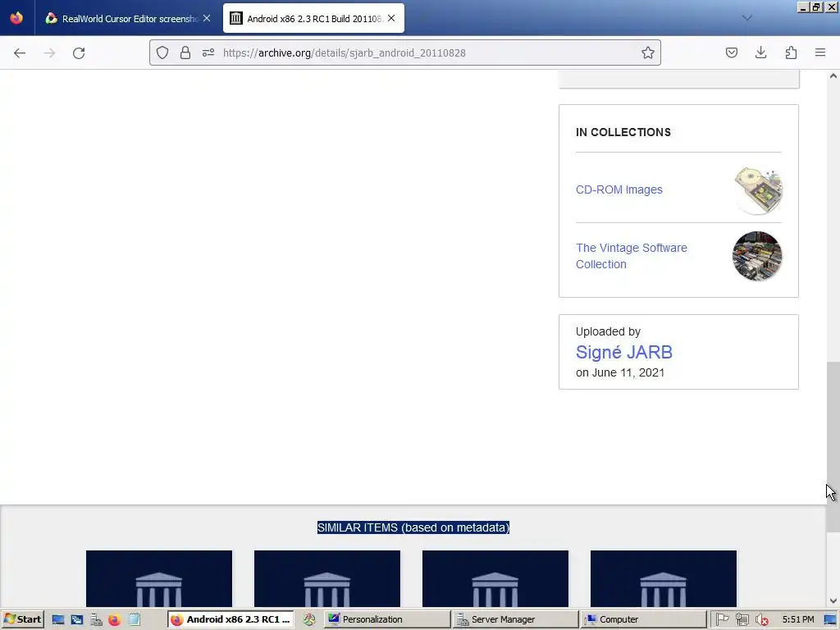Open the Extensions menu
This screenshot has height=630, width=840.
pyautogui.click(x=791, y=52)
